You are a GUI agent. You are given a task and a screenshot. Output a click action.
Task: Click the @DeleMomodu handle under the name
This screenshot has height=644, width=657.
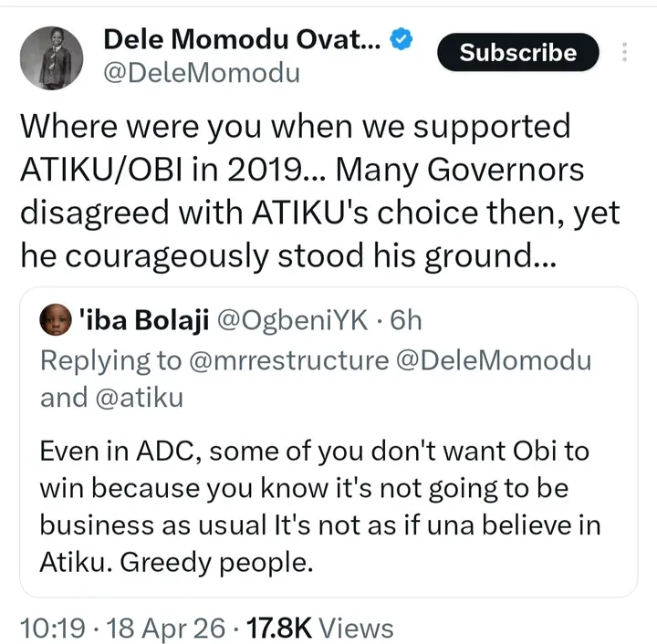click(201, 73)
